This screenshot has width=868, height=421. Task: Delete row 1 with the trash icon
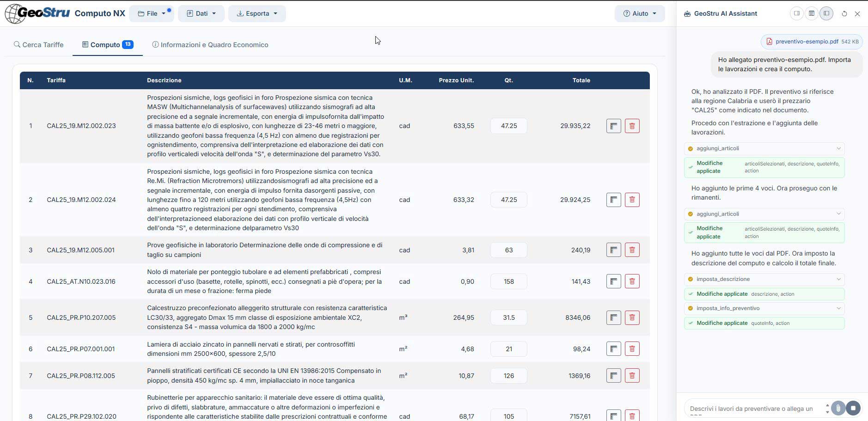[x=632, y=126]
